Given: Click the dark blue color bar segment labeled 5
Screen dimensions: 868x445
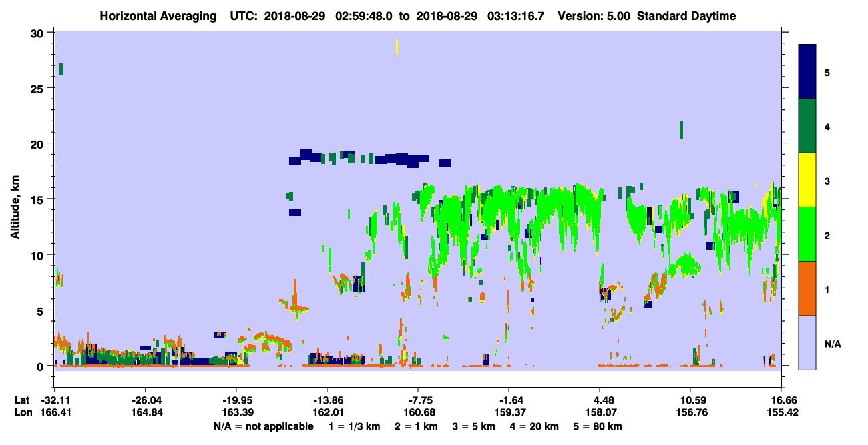Looking at the screenshot, I should (x=807, y=71).
